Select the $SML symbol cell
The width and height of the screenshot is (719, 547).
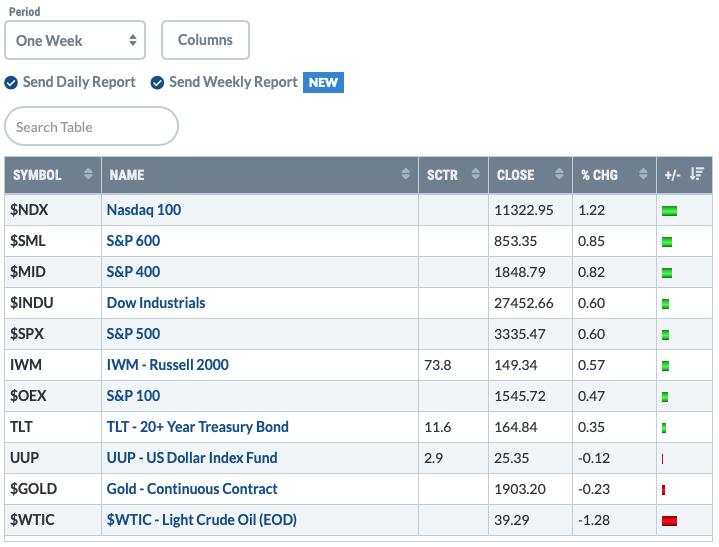(53, 241)
